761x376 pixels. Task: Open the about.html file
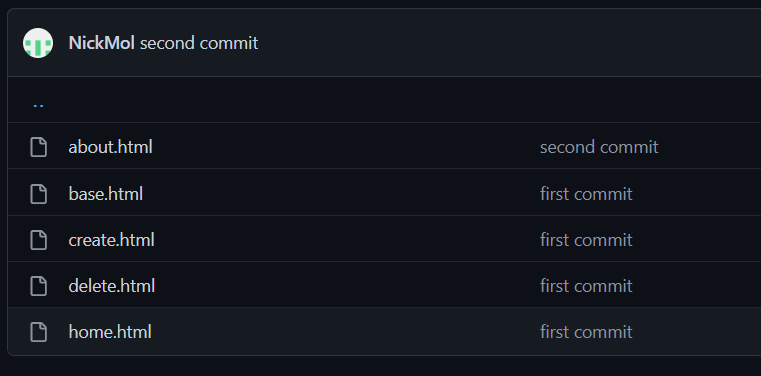pos(110,147)
